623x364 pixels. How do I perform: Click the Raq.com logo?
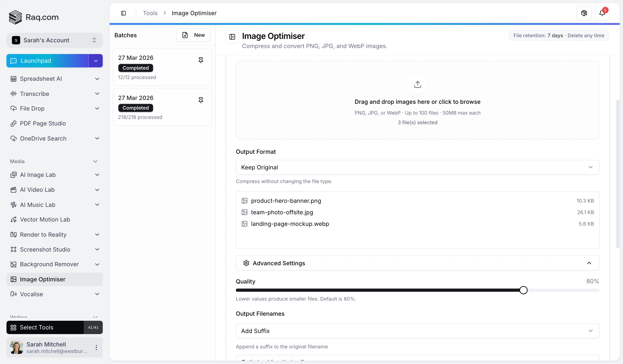[34, 17]
